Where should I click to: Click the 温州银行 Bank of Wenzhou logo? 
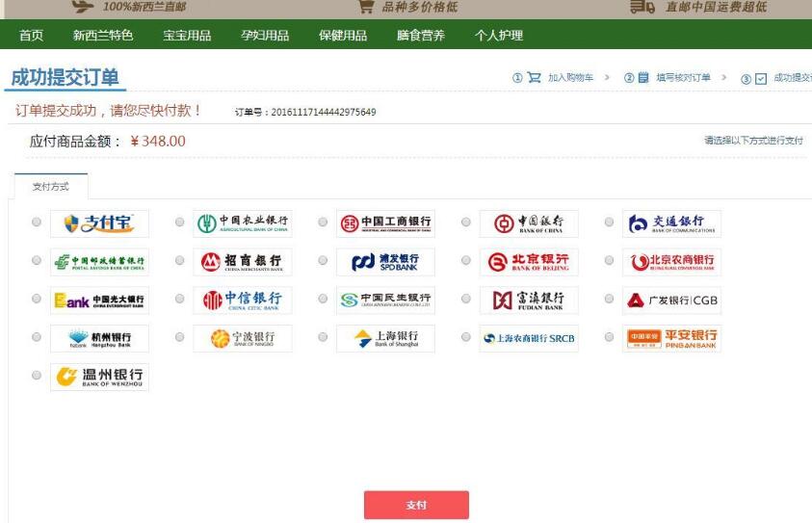point(99,377)
